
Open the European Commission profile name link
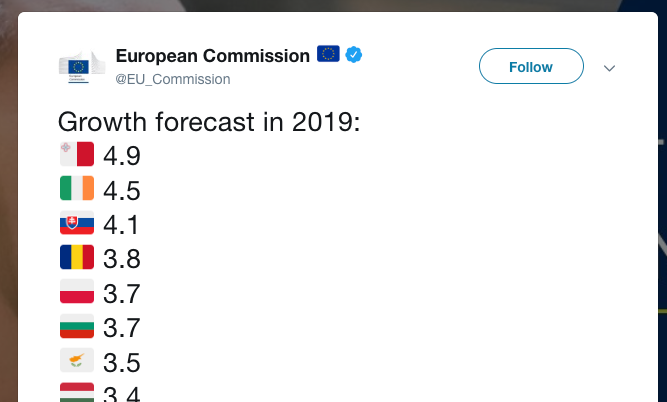(213, 56)
